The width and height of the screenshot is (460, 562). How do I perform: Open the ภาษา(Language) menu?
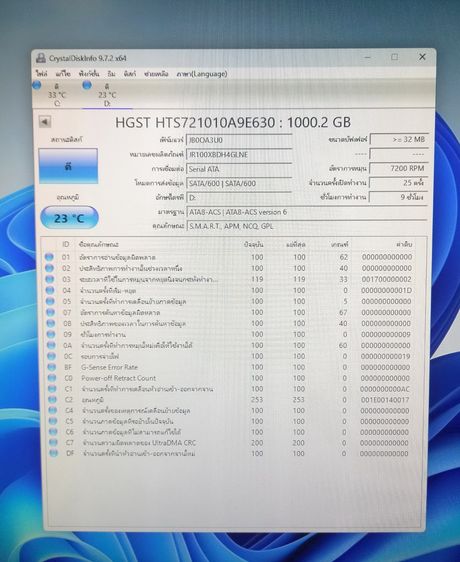(201, 74)
